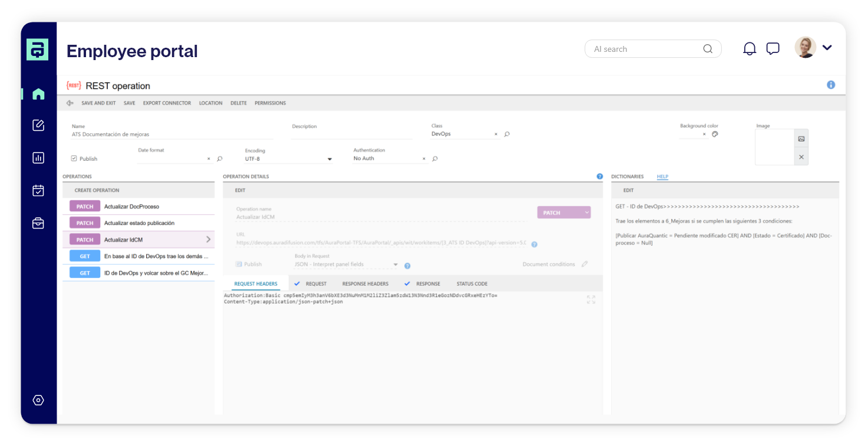
Task: Click the notifications bell icon
Action: [749, 48]
